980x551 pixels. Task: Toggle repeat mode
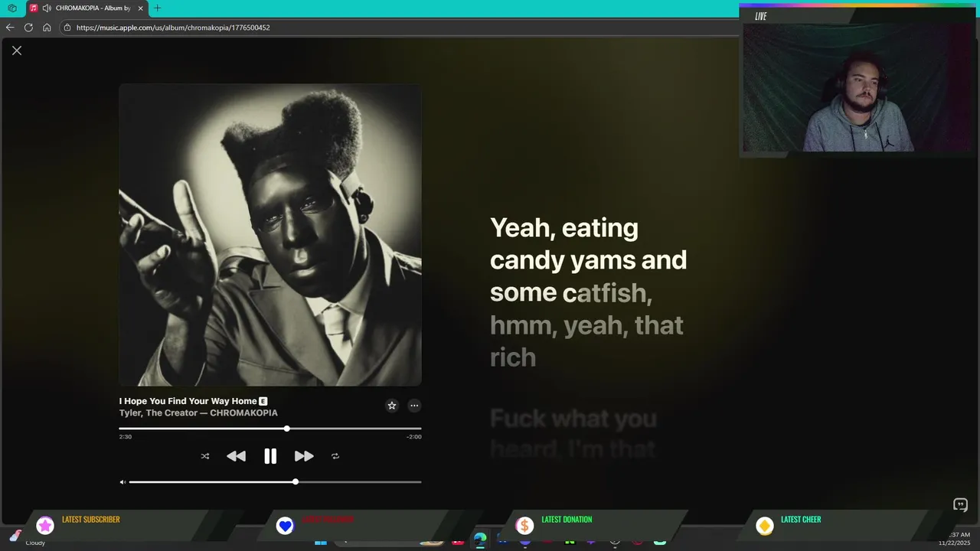coord(335,456)
